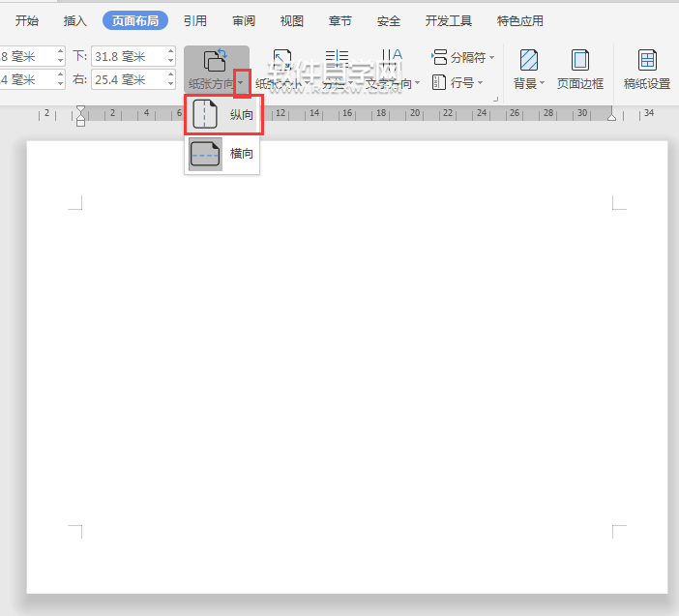
Task: Click inside the blank document page
Action: 347,367
